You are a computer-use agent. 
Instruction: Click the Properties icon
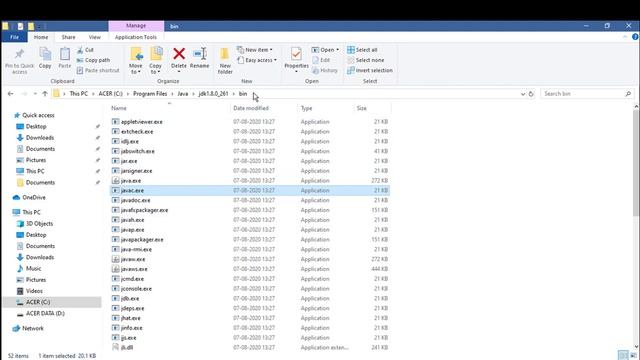[x=296, y=54]
